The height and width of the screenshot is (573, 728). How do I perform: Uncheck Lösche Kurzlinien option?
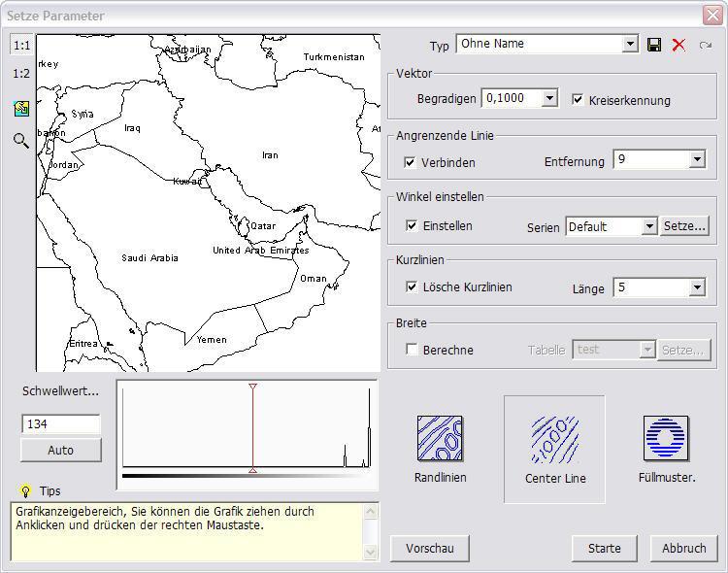tap(412, 286)
